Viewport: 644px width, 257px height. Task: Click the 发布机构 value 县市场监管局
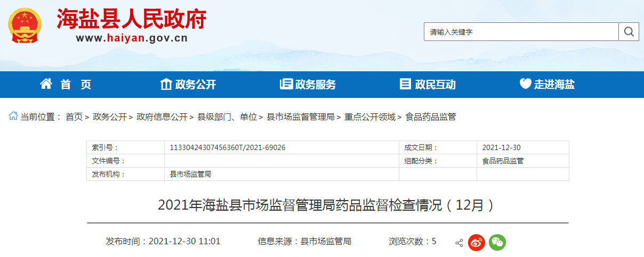190,174
